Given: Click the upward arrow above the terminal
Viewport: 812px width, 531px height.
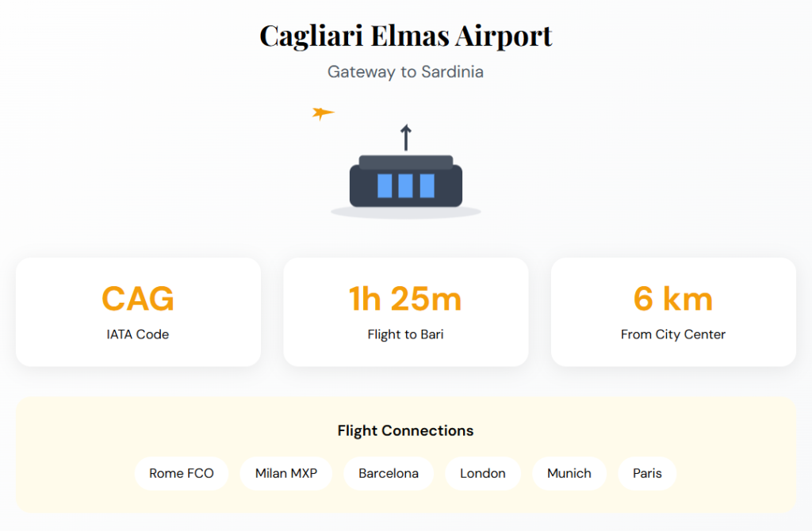Looking at the screenshot, I should [x=406, y=137].
